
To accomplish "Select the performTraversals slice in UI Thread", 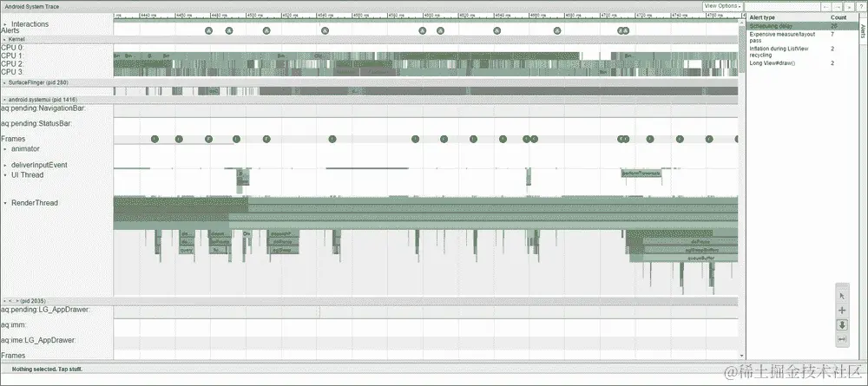I will coord(641,173).
